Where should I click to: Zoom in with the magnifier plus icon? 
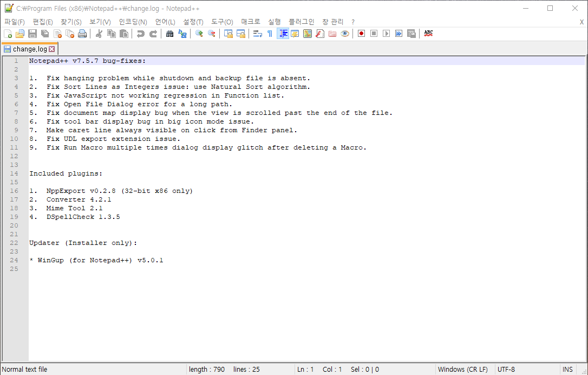(199, 34)
